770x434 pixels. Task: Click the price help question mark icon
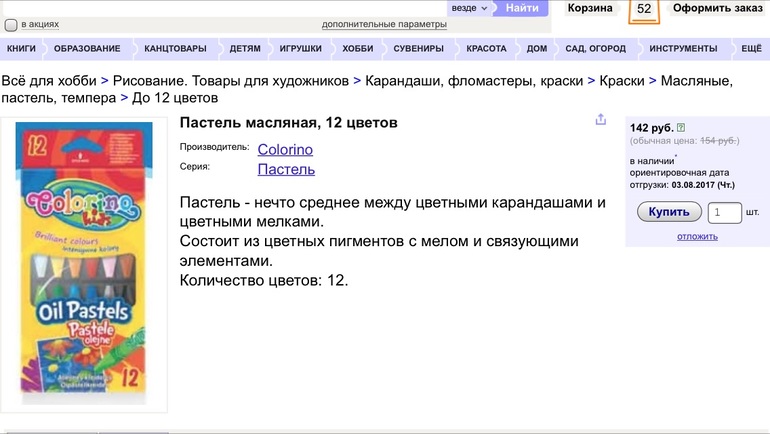(681, 128)
